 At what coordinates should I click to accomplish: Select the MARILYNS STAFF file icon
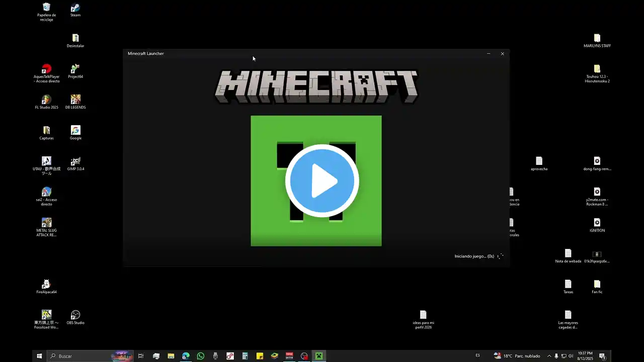(x=597, y=40)
